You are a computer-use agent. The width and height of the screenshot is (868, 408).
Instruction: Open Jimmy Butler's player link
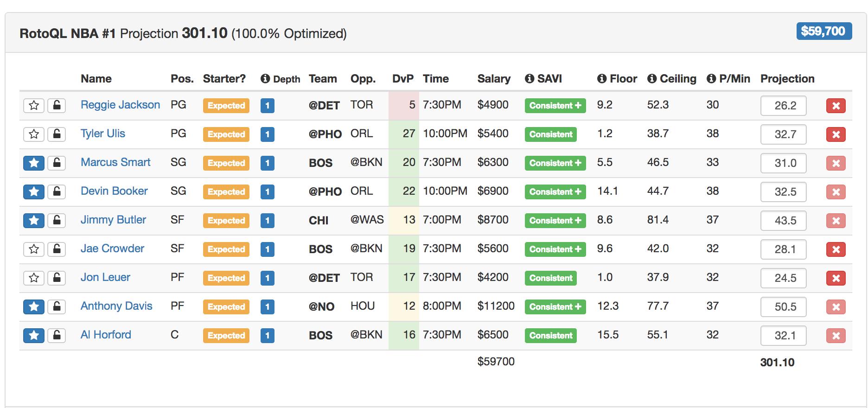click(x=113, y=220)
